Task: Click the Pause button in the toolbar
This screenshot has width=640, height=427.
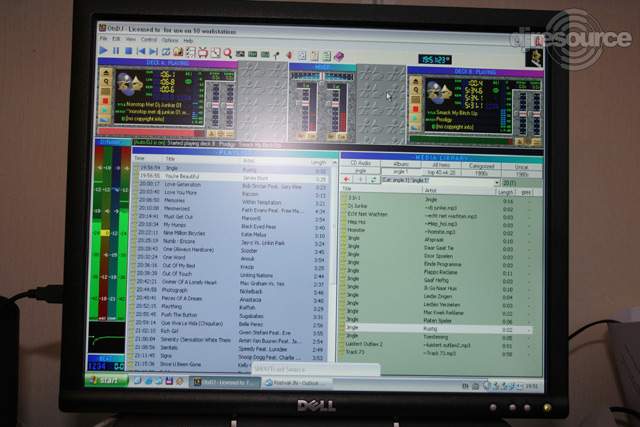Action: 116,51
